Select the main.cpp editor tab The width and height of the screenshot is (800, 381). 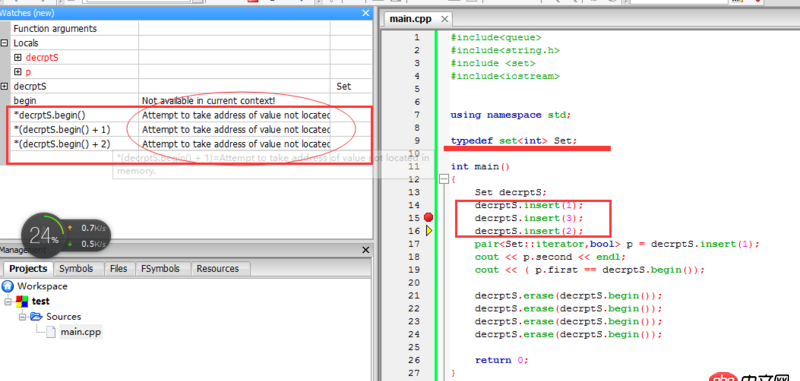click(x=410, y=19)
